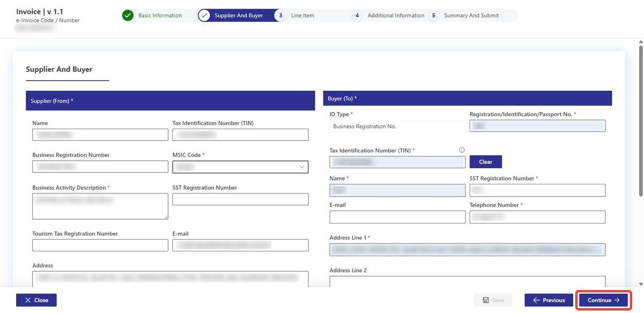The width and height of the screenshot is (644, 313).
Task: Open the Basic Information step
Action: (160, 16)
